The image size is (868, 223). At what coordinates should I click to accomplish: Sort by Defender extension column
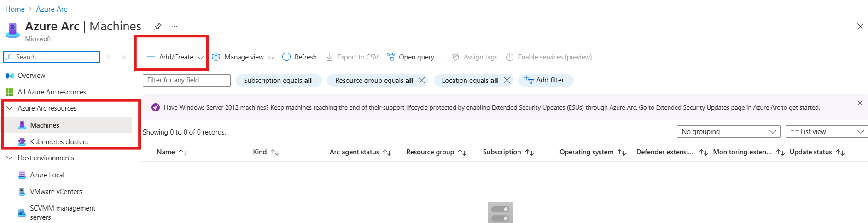point(671,152)
